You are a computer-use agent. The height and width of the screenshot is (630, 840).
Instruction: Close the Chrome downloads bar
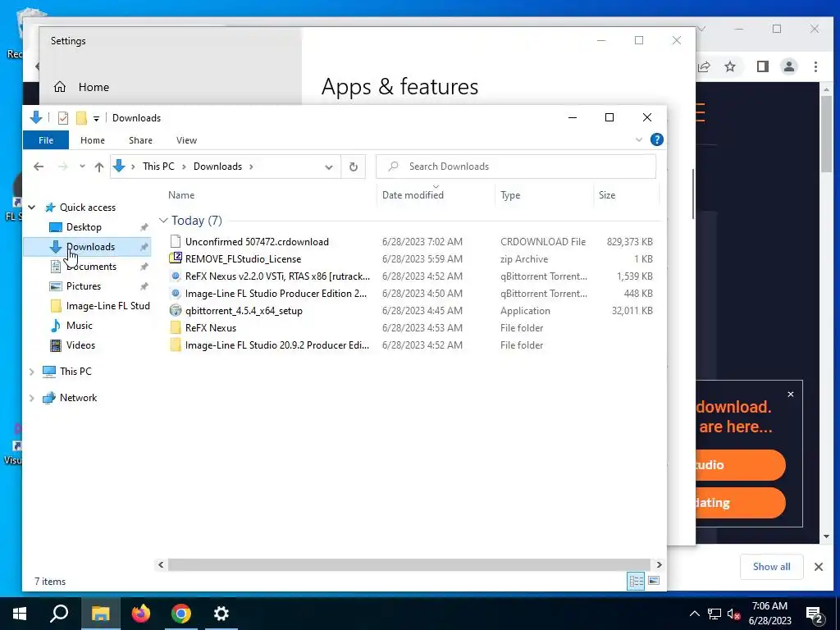click(819, 567)
